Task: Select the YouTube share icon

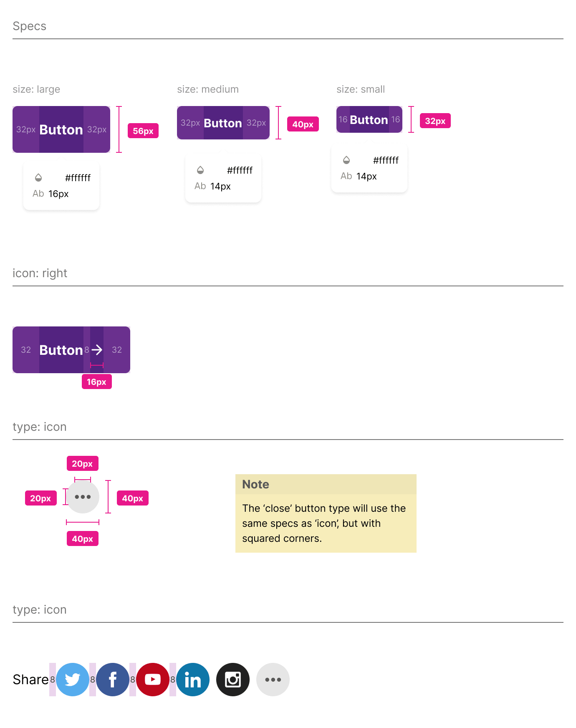Action: (153, 680)
